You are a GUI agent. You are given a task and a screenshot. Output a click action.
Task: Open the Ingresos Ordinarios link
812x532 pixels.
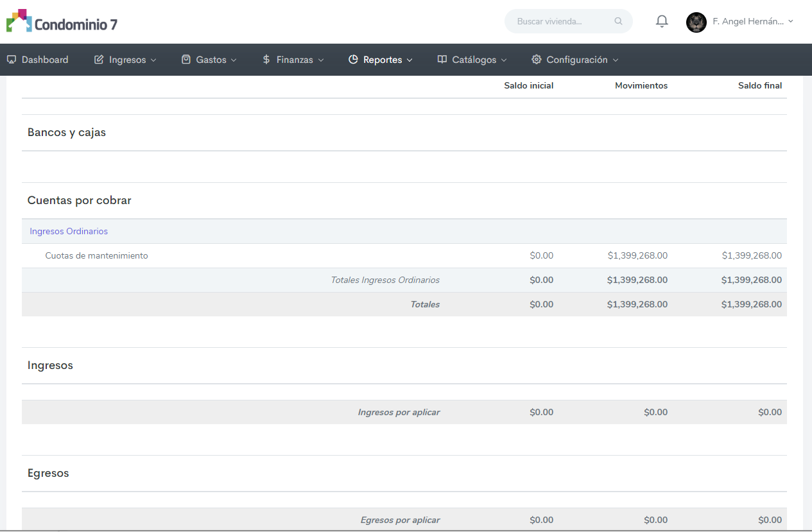69,231
